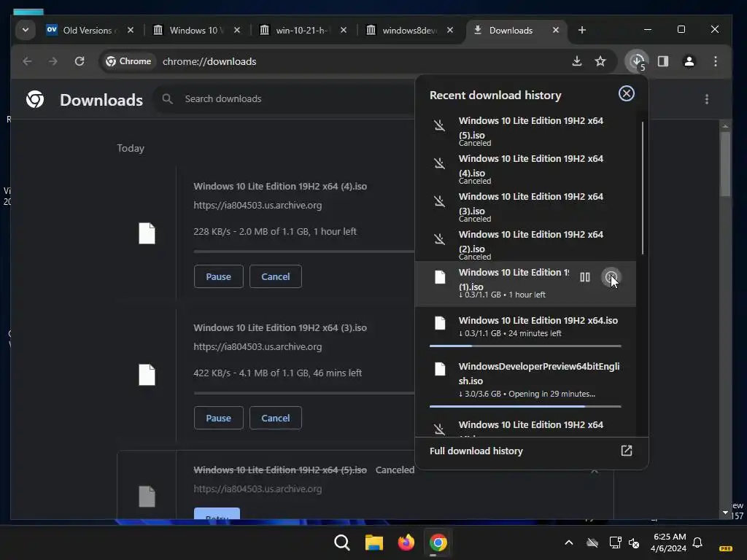Open Windows Search from the taskbar
Screen dimensions: 747x560
point(341,542)
